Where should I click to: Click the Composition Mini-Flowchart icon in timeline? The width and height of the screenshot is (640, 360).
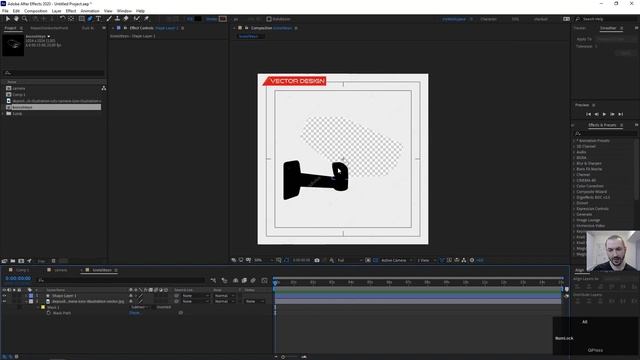click(x=213, y=280)
